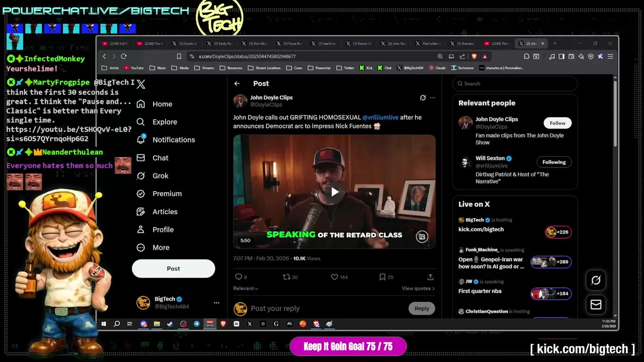
Task: Click the Reply button
Action: pos(422,308)
